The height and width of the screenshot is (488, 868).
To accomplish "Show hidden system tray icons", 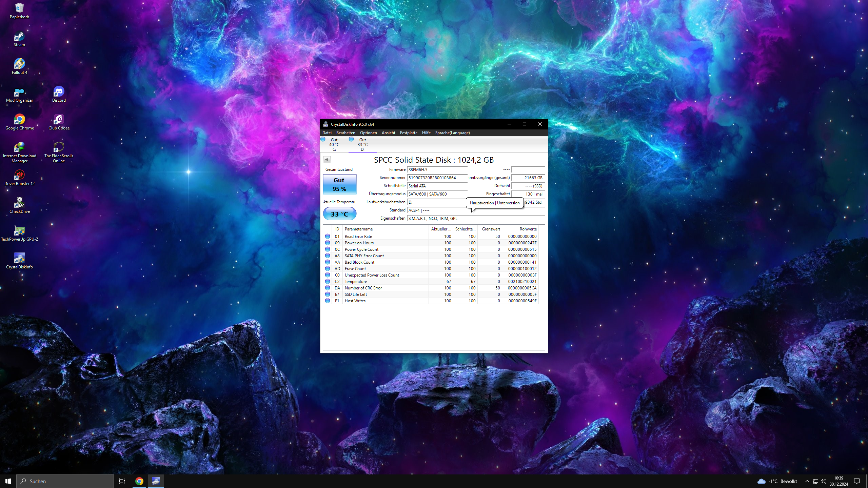I will click(x=807, y=481).
